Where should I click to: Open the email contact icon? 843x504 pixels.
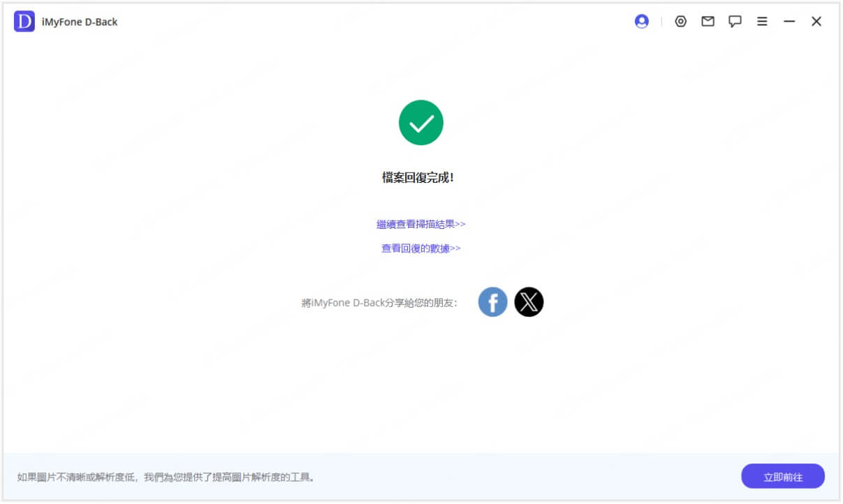click(708, 21)
